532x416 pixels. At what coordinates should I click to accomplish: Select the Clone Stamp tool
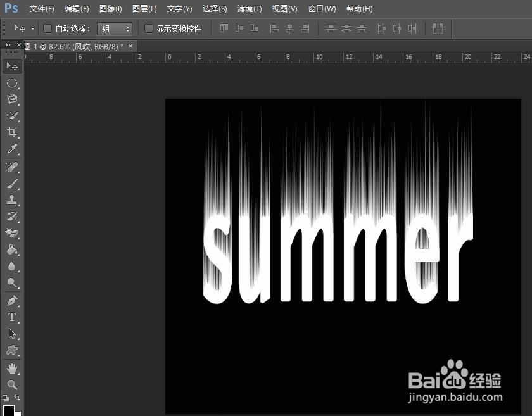point(12,200)
